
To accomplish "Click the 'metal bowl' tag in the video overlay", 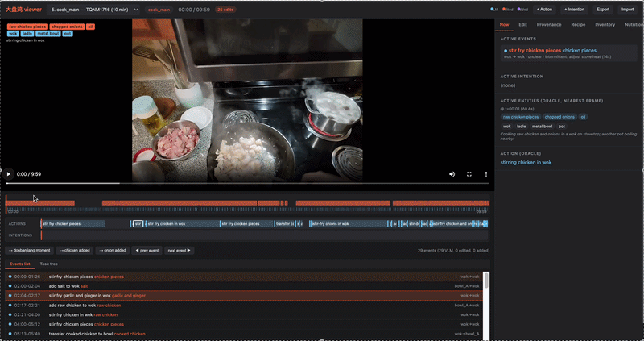I will [x=48, y=34].
